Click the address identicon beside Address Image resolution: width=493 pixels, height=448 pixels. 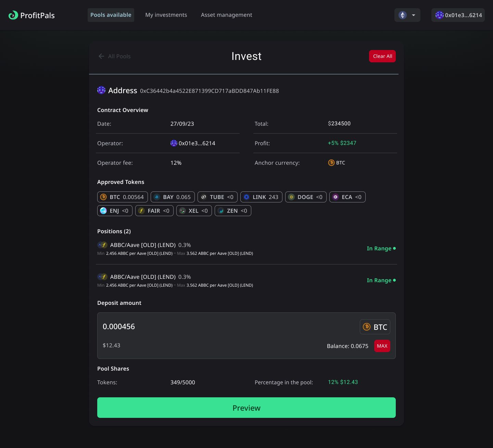pyautogui.click(x=101, y=90)
